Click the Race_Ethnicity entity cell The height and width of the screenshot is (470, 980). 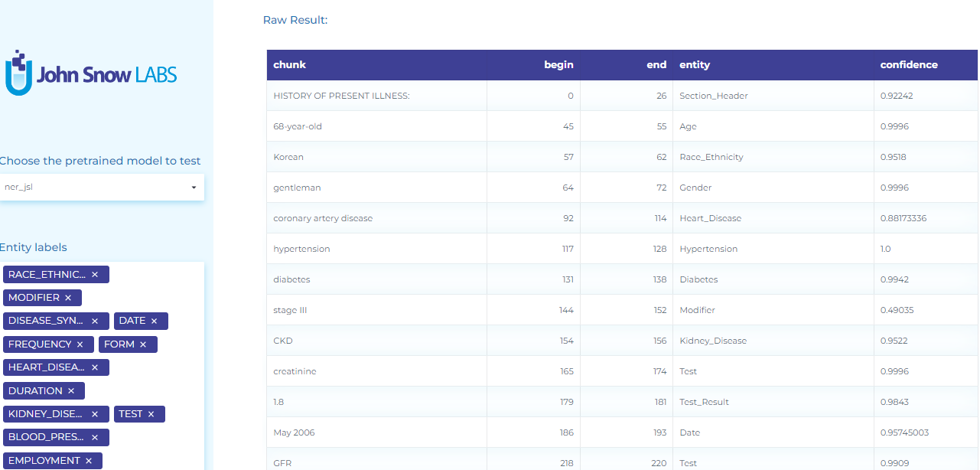tap(773, 157)
